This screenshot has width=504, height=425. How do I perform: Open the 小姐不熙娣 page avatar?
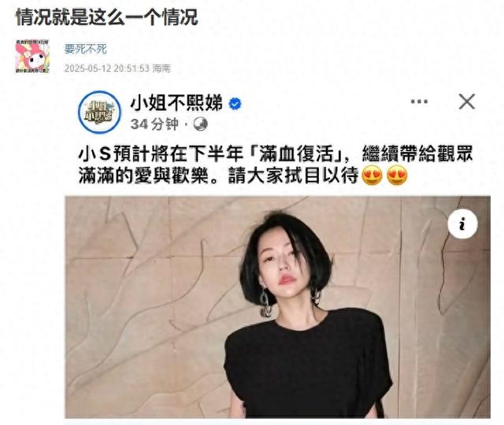(100, 112)
